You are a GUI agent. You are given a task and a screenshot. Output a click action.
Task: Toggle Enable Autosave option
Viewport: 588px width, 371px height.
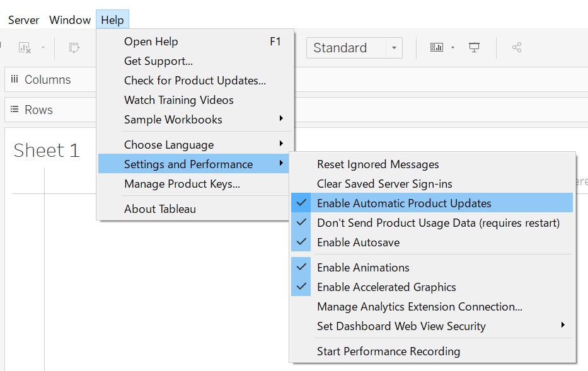(358, 243)
